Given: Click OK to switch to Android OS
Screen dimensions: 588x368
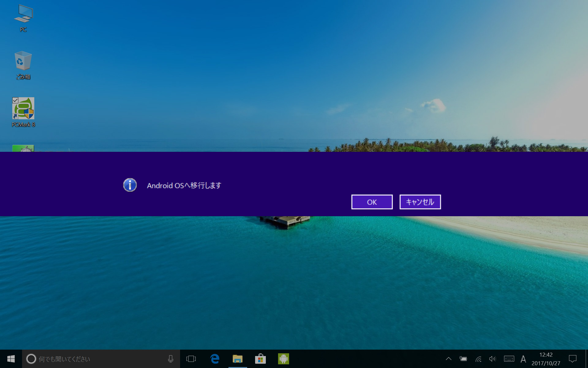Looking at the screenshot, I should pos(372,202).
